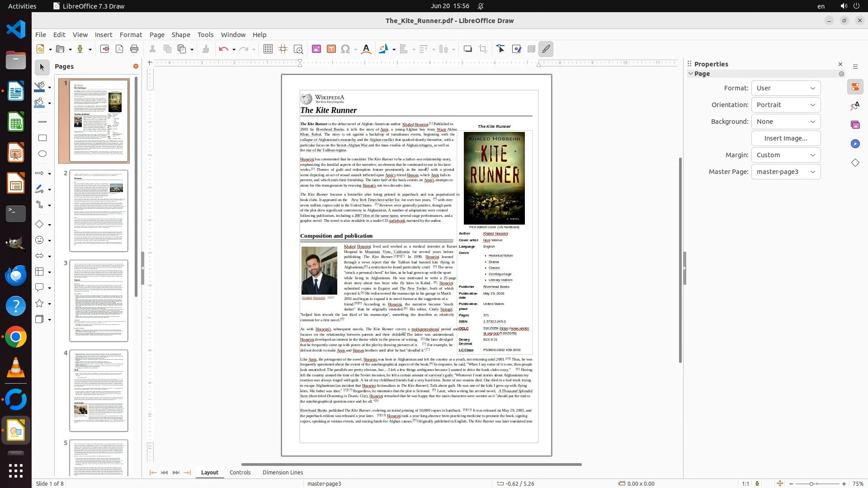Select the Rectangle drawing tool

coord(42,138)
